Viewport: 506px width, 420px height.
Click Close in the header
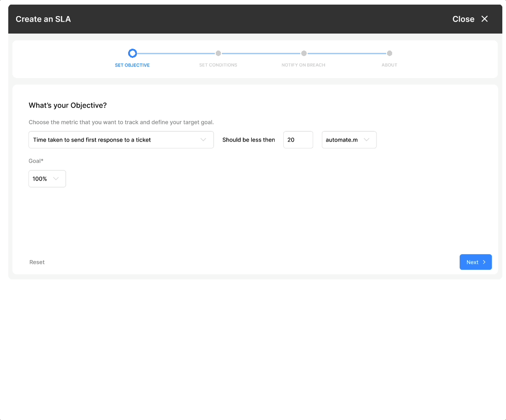click(x=463, y=19)
